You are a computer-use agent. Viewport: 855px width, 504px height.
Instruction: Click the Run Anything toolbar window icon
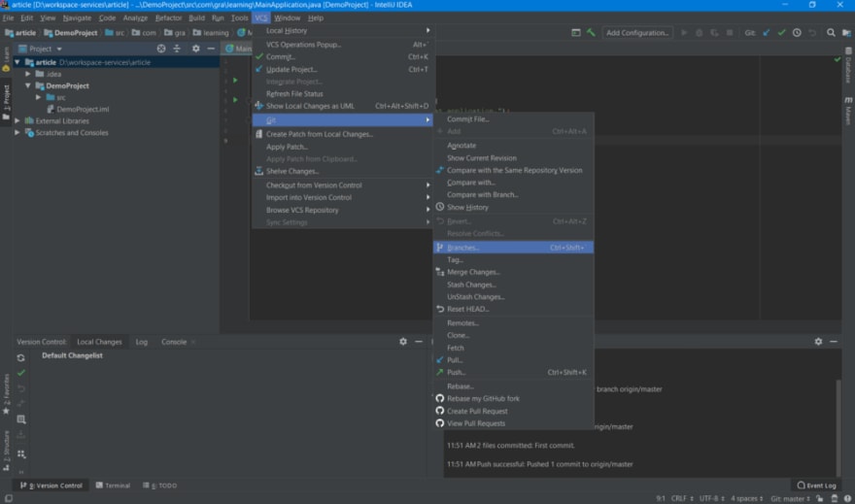point(576,33)
